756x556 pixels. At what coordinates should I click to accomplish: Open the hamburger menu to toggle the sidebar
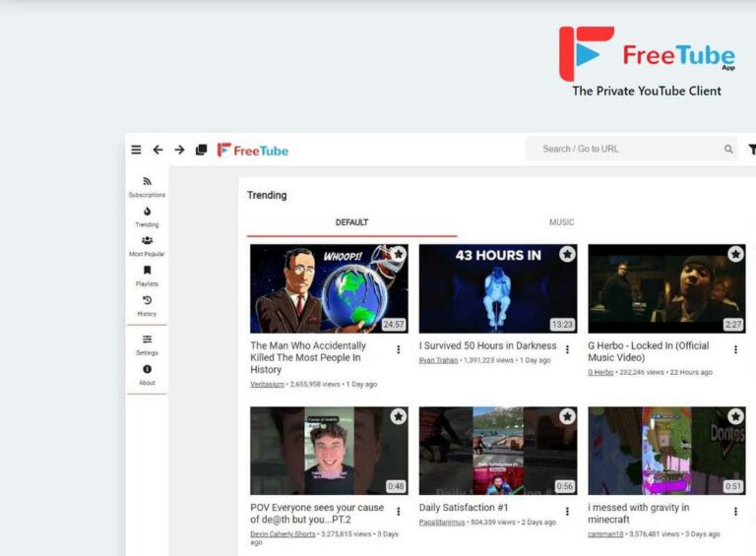[x=137, y=150]
